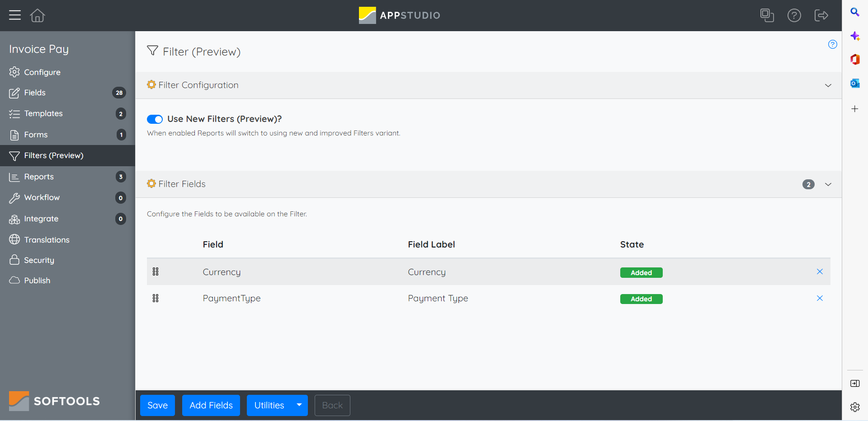Image resolution: width=868 pixels, height=421 pixels.
Task: Open Outlook icon in browser sidebar
Action: 854,83
